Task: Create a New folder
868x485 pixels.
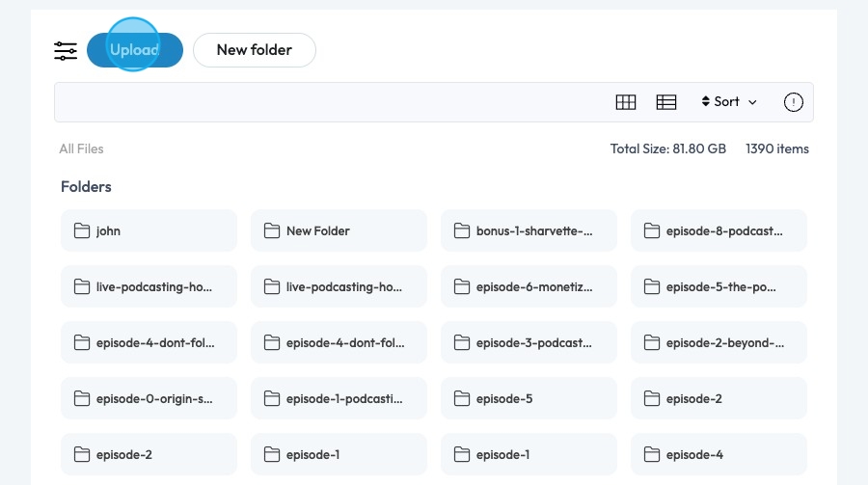Action: point(255,50)
